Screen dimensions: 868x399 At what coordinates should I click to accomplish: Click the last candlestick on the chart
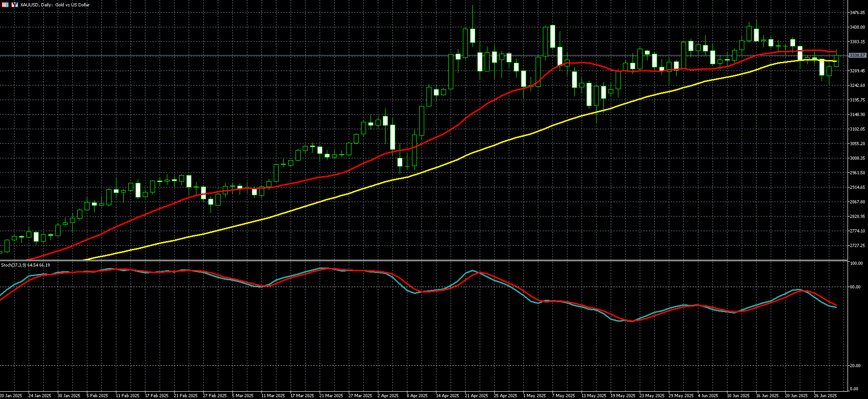coord(836,61)
